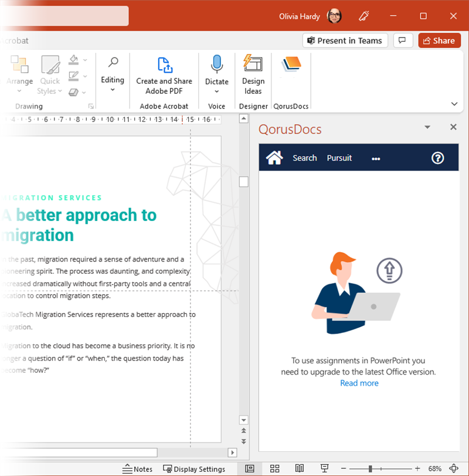
Task: Open Display Settings
Action: coord(194,469)
